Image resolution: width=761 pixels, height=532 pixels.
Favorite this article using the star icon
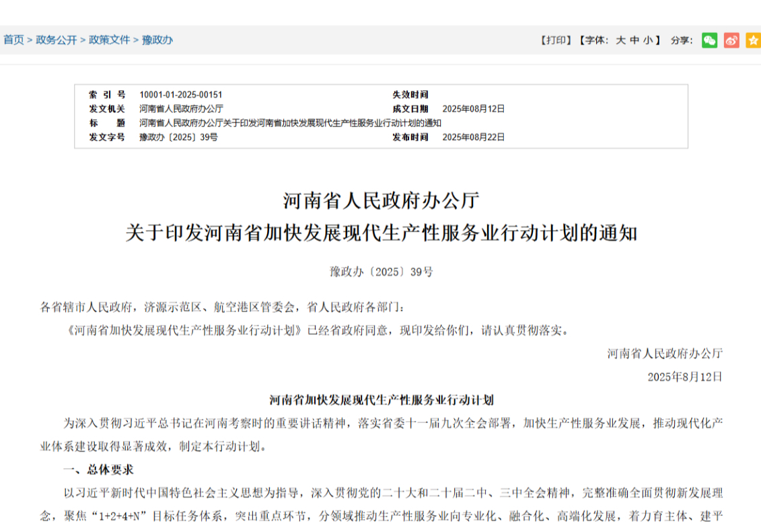pos(752,40)
